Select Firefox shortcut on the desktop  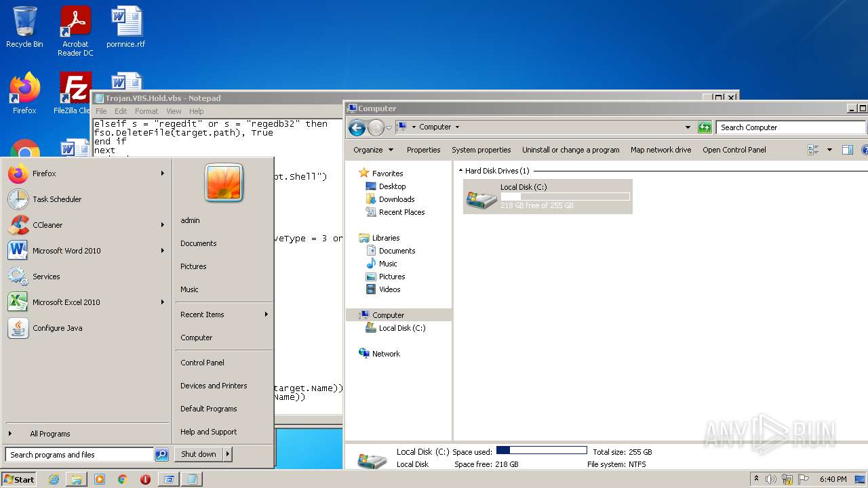click(24, 94)
